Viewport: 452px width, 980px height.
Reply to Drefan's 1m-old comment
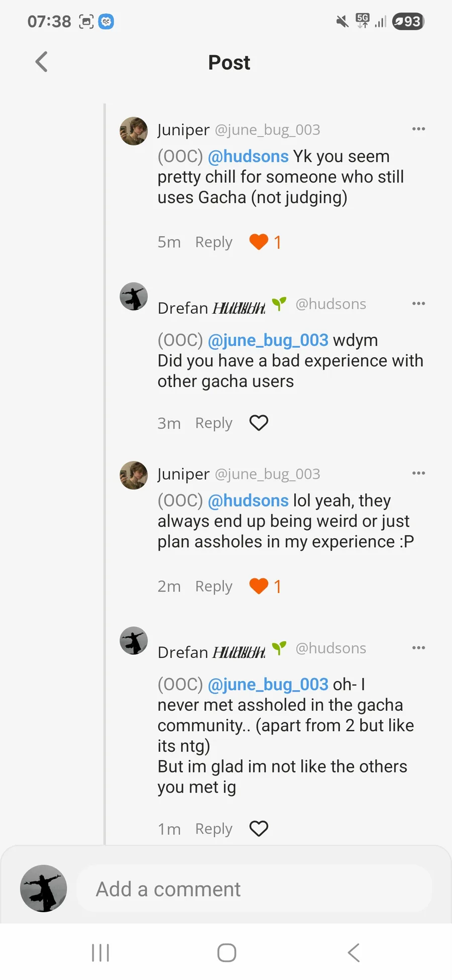(213, 829)
